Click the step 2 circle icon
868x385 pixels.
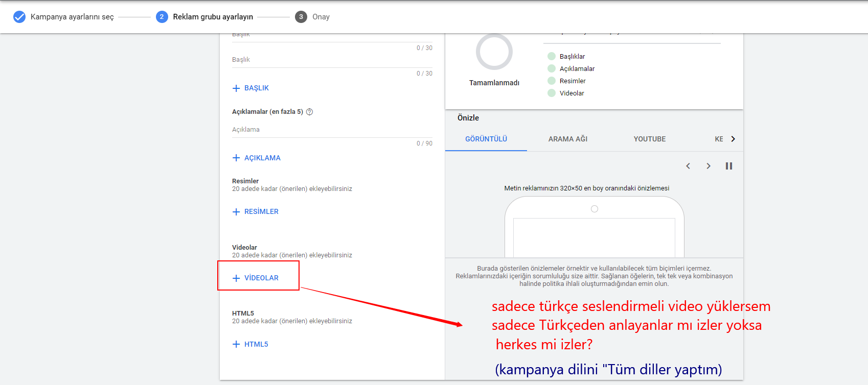pos(162,17)
